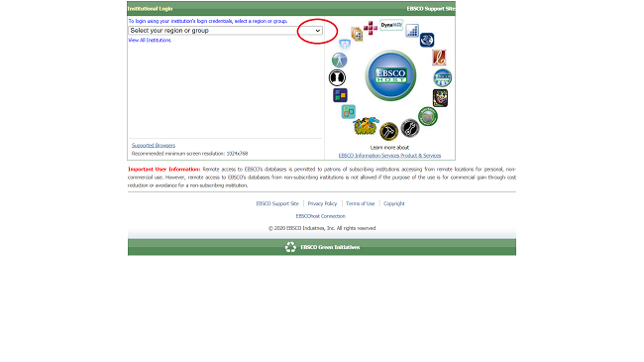Go to EBSCO Support Site header link
644x362 pixels.
point(431,9)
